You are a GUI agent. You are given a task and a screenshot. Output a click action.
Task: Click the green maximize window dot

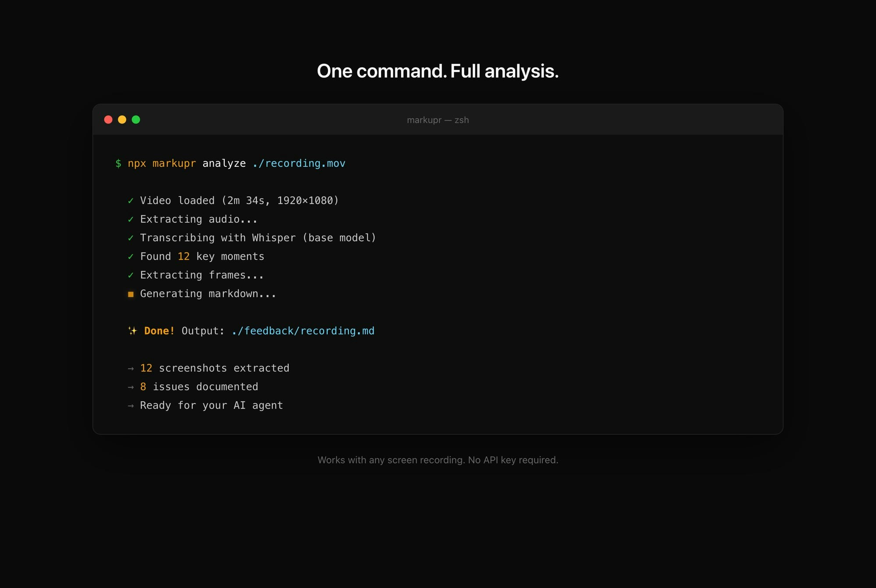tap(136, 120)
